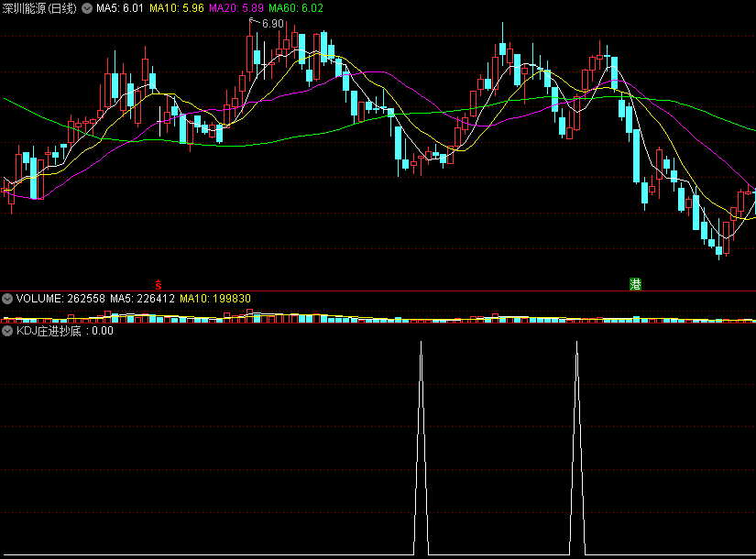Click the volume MA10: 199830 label
The height and width of the screenshot is (559, 756).
(x=215, y=299)
